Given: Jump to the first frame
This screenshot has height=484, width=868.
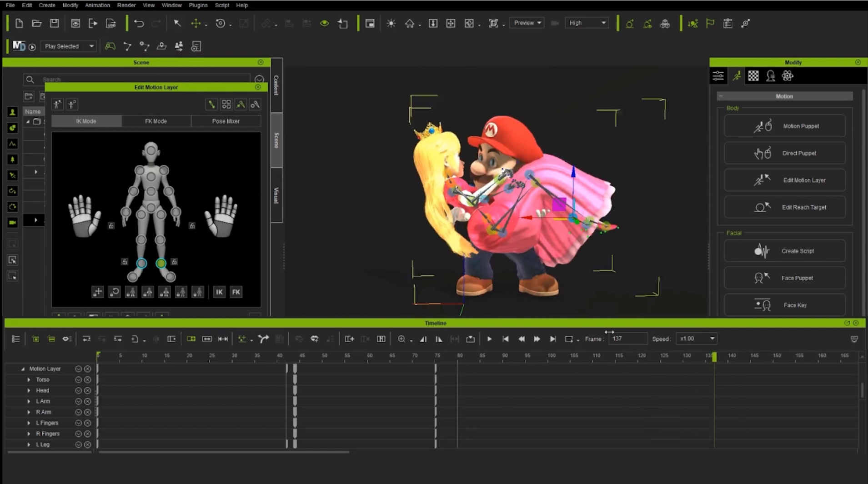Looking at the screenshot, I should (505, 339).
